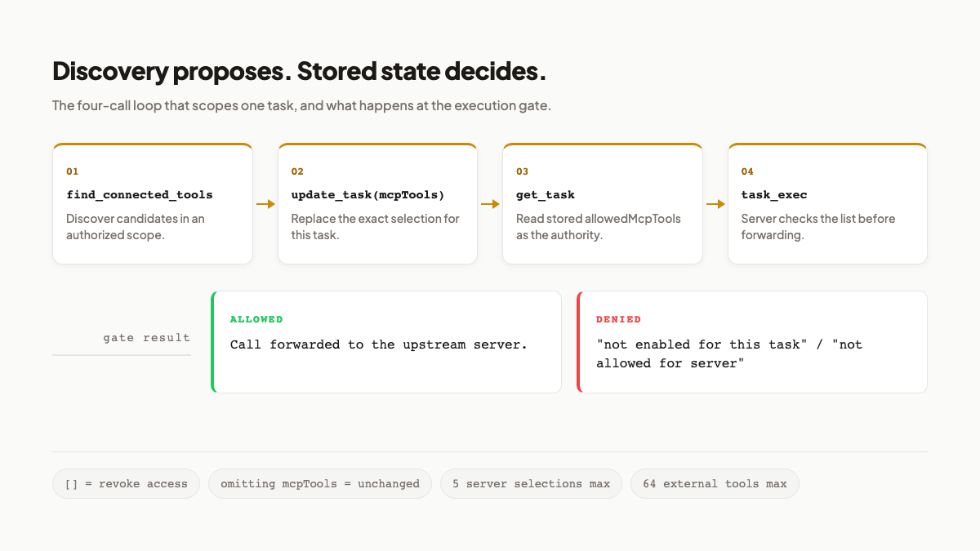
Task: Select the red DENIED label
Action: [x=618, y=319]
